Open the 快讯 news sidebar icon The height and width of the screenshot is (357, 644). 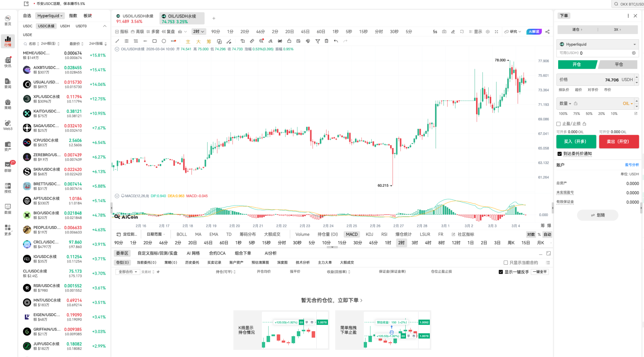[8, 62]
